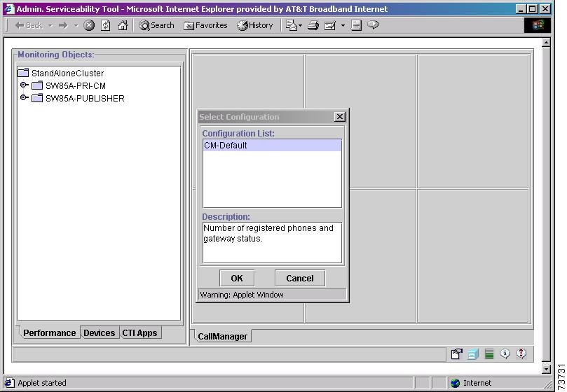Screen dimensions: 567x392
Task: Click Cancel in the Select Configuration dialog
Action: tap(300, 278)
